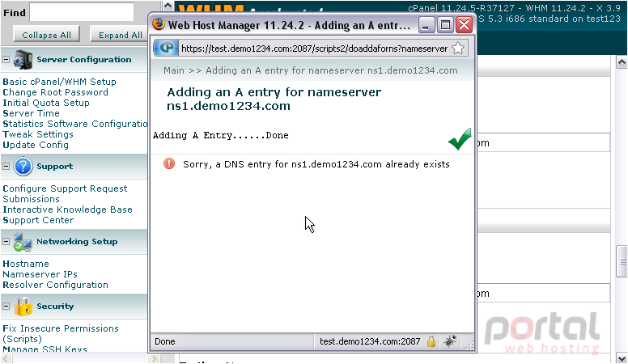The image size is (628, 364).
Task: Open Fix Insecure Permissions (Scripts)
Action: point(61,333)
